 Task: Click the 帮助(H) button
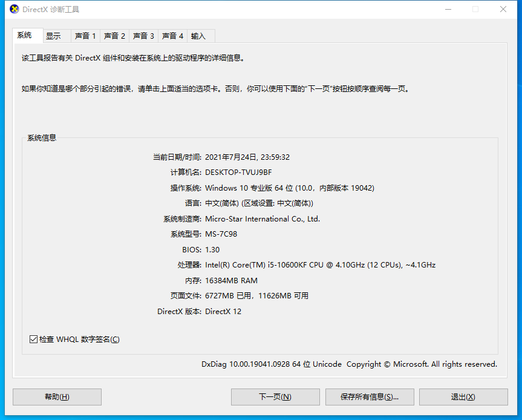tap(57, 396)
